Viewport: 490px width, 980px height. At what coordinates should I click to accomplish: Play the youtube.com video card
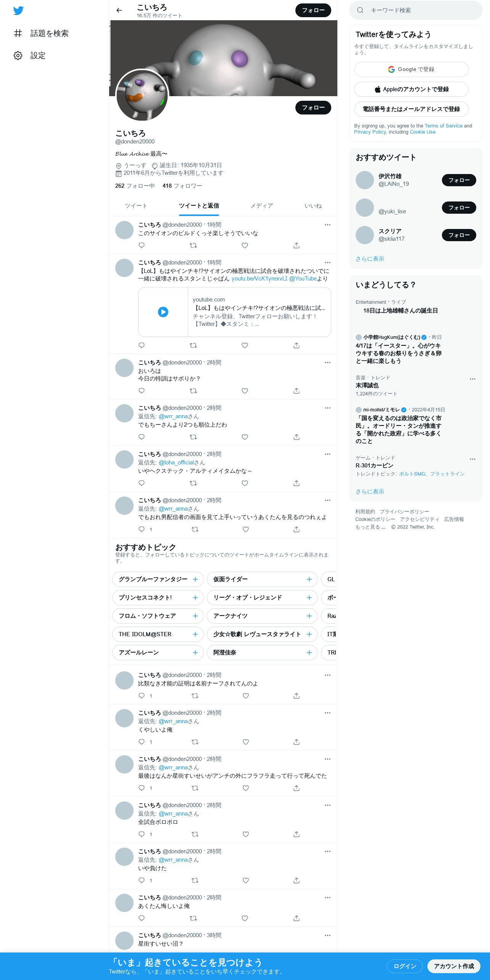163,312
